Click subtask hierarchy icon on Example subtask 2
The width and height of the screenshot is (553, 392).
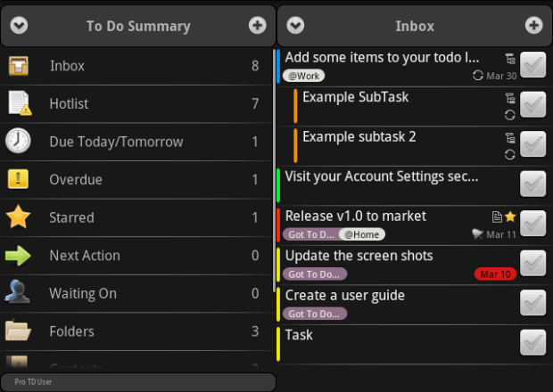[510, 138]
